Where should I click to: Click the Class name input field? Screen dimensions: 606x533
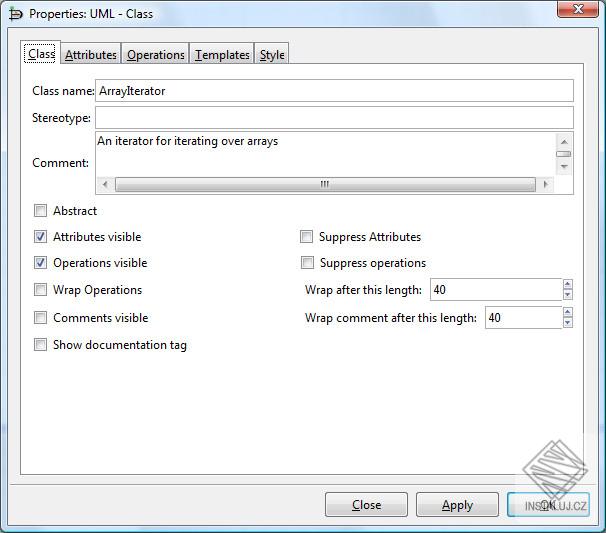tap(334, 91)
